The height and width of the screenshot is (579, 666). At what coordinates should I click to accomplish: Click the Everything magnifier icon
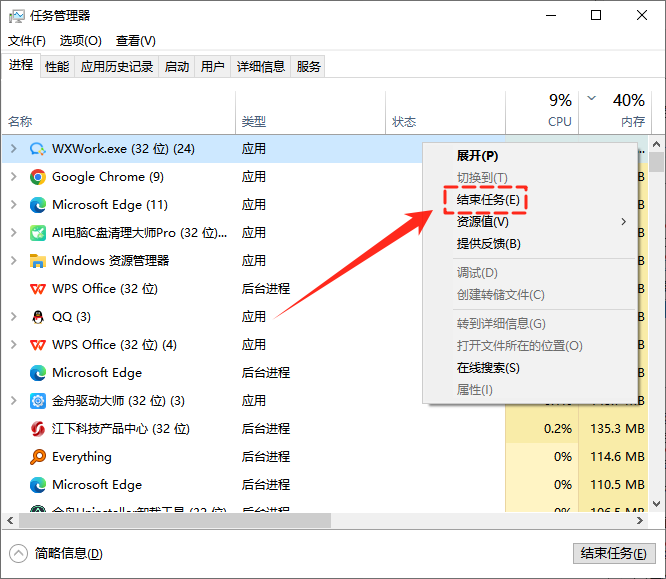[37, 457]
